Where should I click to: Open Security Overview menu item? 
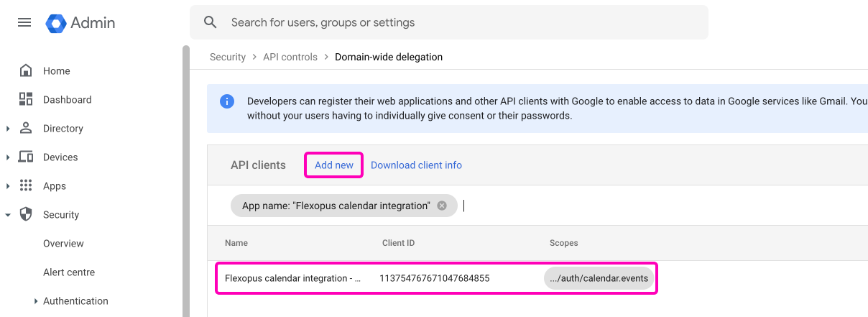63,244
